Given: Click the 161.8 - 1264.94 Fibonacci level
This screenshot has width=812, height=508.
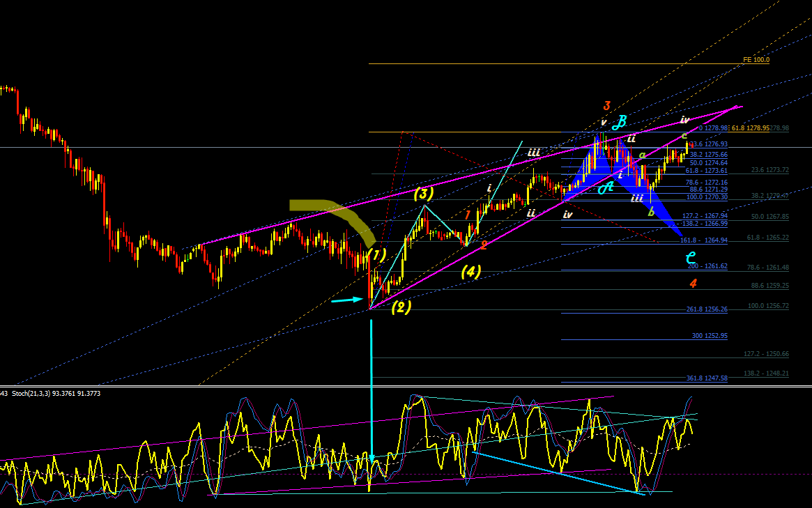Looking at the screenshot, I should (x=704, y=240).
